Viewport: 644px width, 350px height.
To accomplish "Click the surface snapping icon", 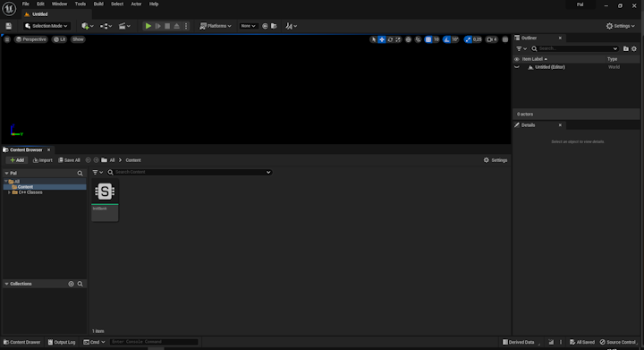I will coord(418,39).
